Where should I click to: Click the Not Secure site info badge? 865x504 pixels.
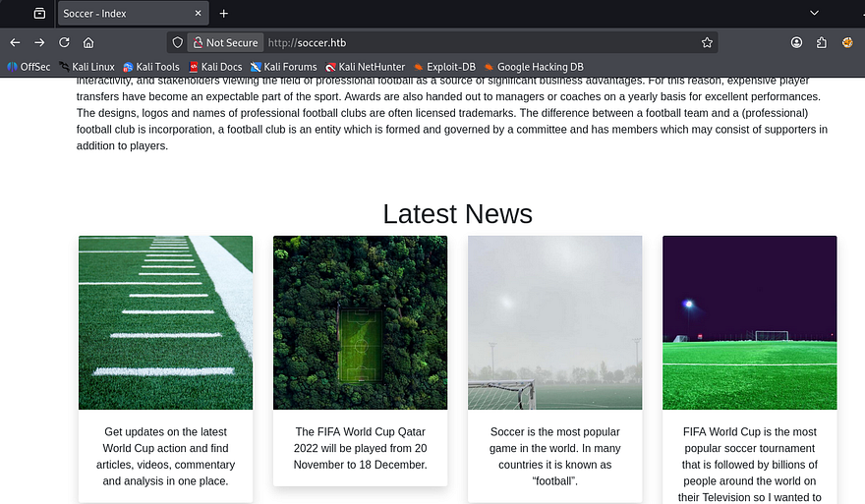click(225, 43)
